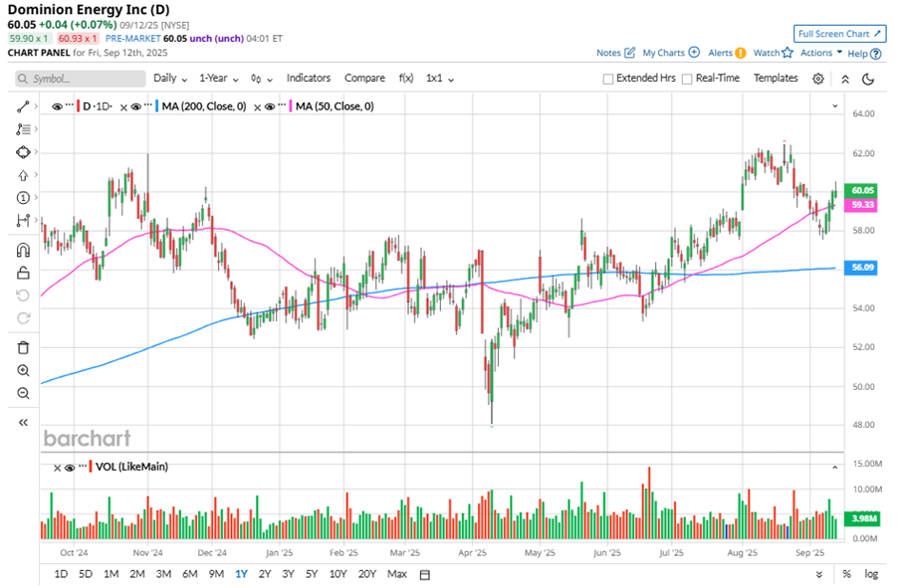Add chart to My Charts

point(671,53)
